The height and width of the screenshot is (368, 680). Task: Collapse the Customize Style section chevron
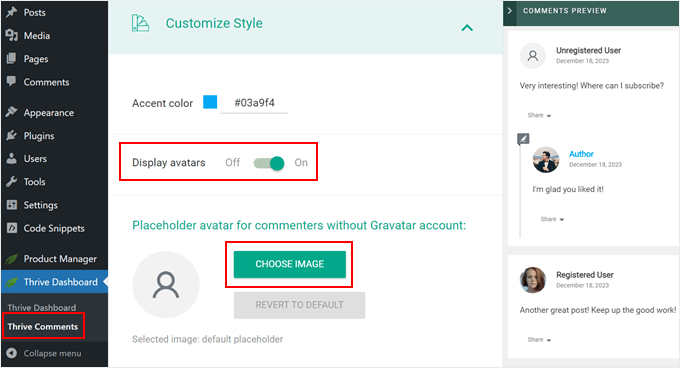tap(467, 28)
